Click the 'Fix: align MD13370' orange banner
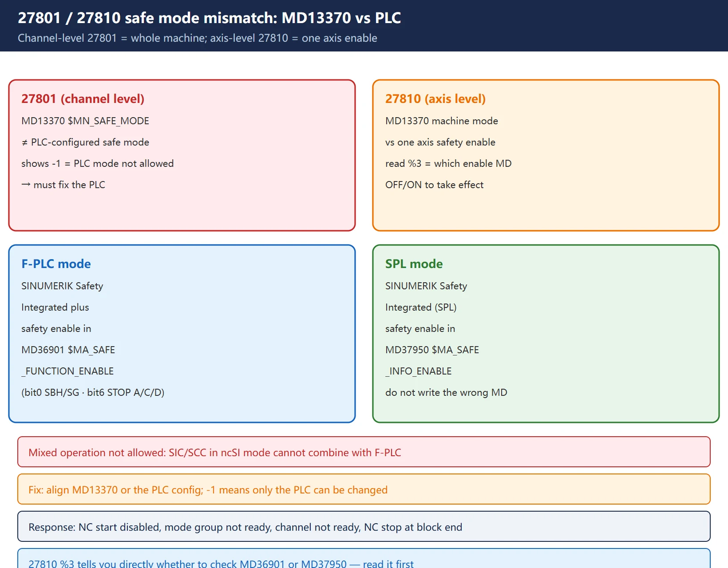 [364, 489]
